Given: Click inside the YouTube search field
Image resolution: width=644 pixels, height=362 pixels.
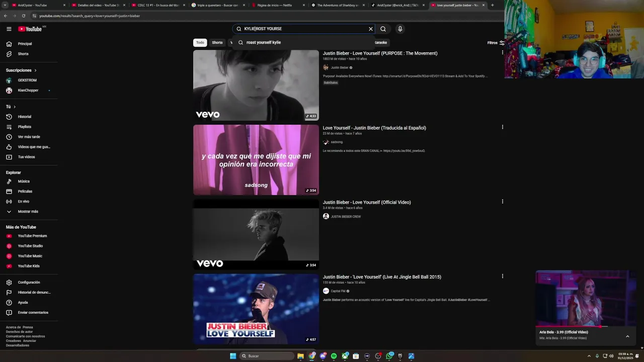Looking at the screenshot, I should [303, 29].
